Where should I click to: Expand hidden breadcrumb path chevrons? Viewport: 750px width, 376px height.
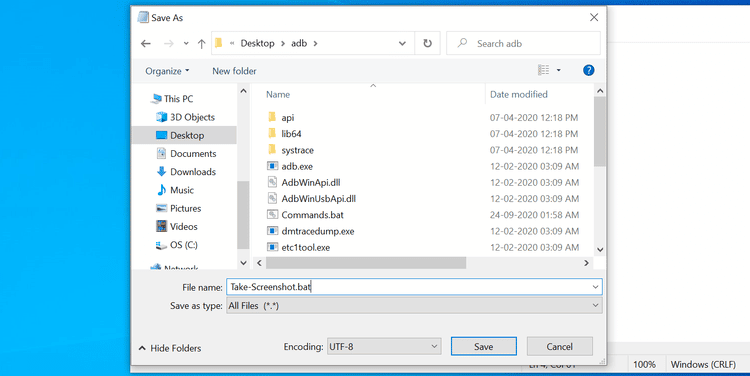pos(232,44)
